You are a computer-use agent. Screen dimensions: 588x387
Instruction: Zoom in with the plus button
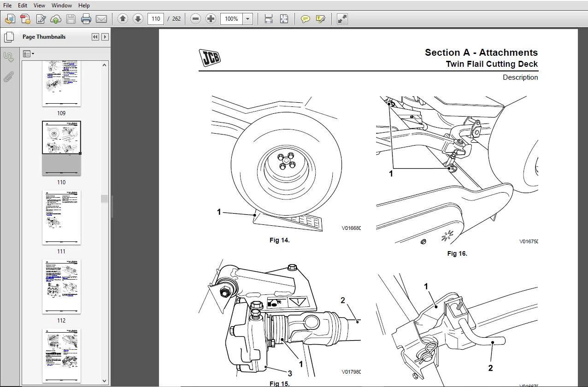click(x=211, y=19)
